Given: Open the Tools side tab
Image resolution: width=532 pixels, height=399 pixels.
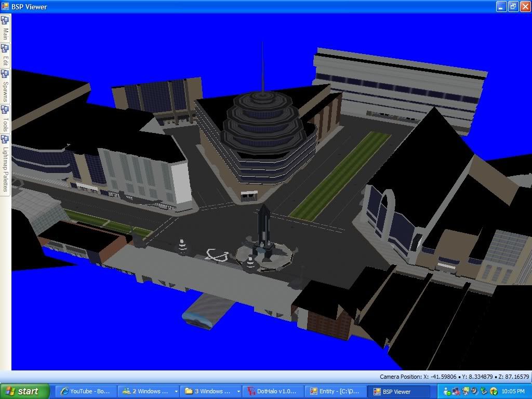Looking at the screenshot, I should (5, 118).
